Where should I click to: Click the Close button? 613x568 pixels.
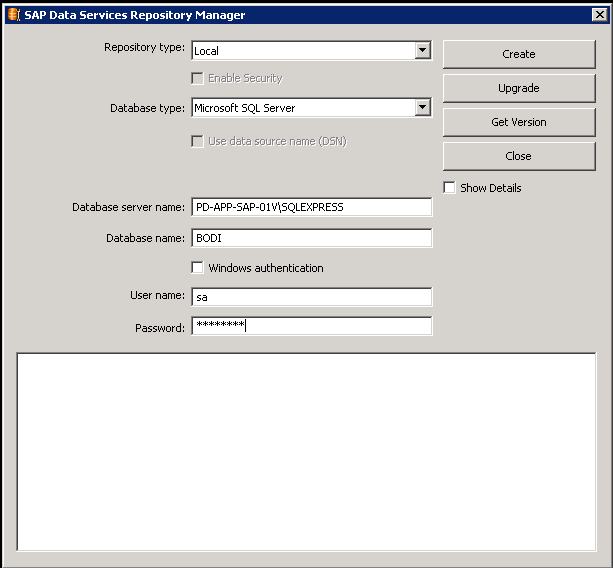point(519,156)
